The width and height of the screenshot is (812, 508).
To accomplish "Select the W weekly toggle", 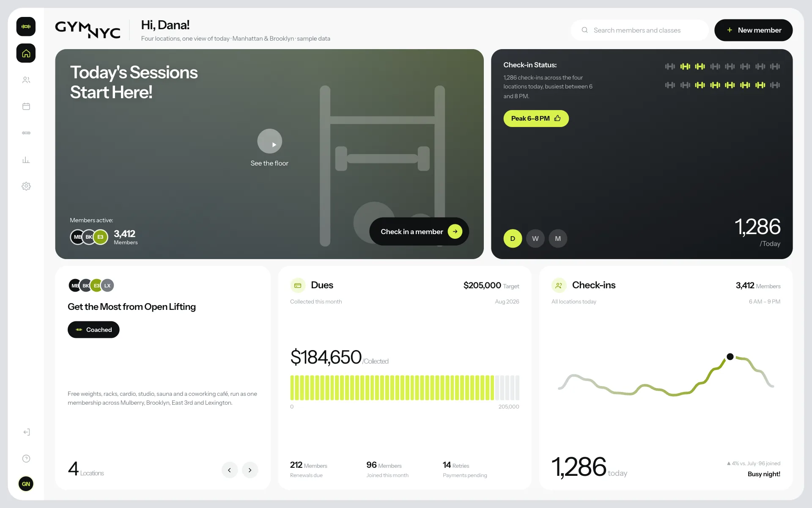I will tap(535, 238).
